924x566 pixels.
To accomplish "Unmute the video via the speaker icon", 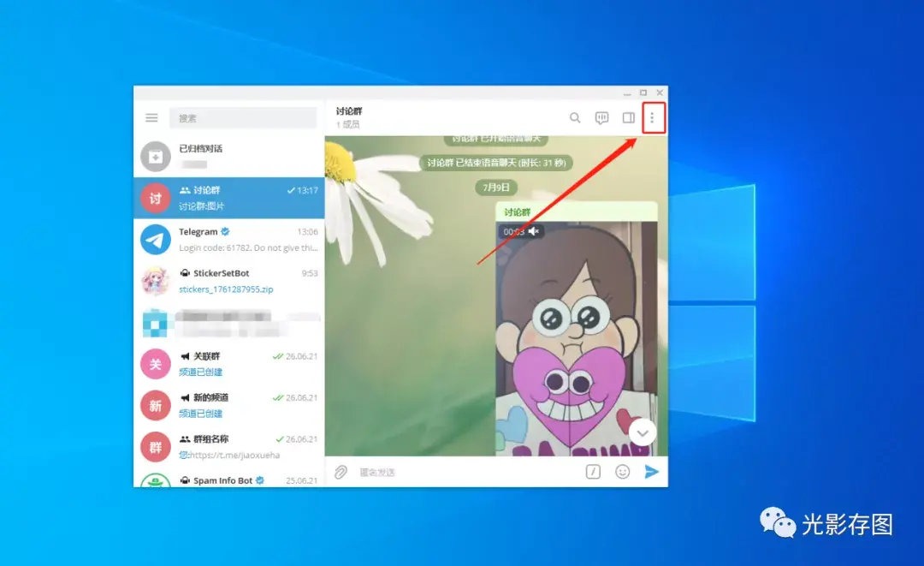I will point(534,232).
